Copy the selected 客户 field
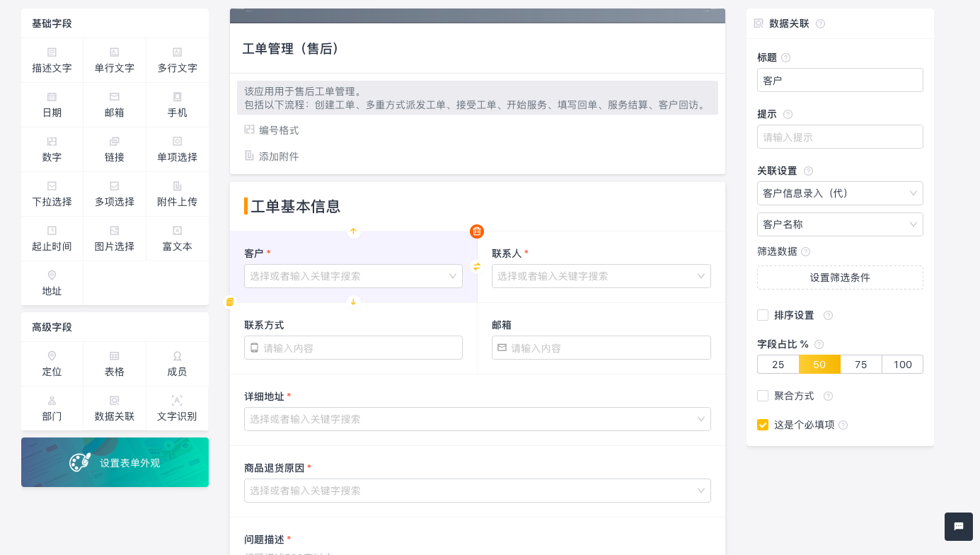980x555 pixels. pyautogui.click(x=230, y=302)
